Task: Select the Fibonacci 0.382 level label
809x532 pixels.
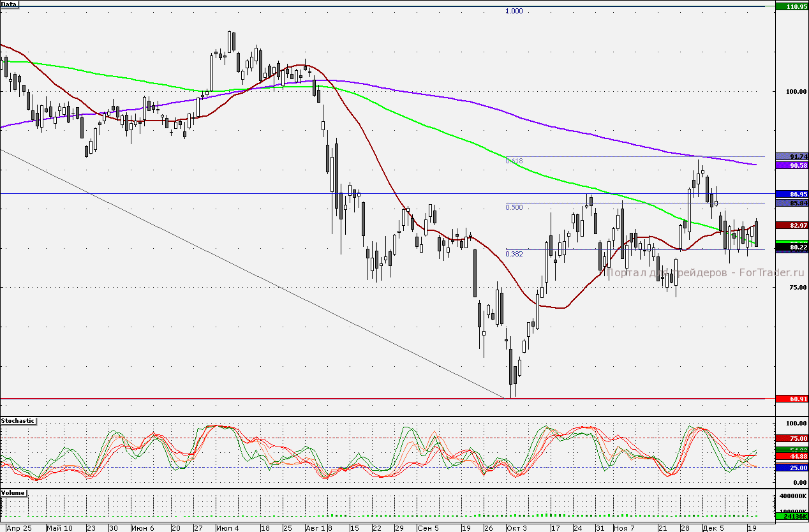Action: [514, 253]
